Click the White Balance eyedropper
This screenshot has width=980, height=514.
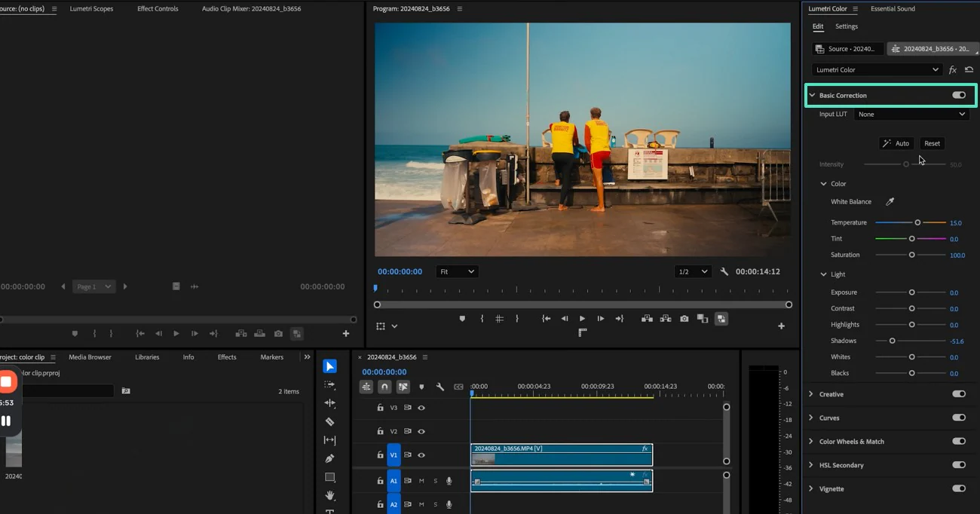click(x=890, y=202)
